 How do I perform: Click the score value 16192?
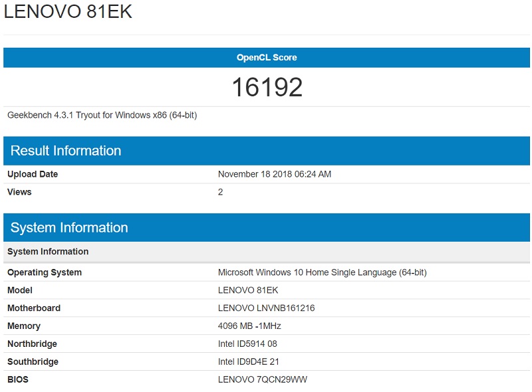[x=266, y=87]
